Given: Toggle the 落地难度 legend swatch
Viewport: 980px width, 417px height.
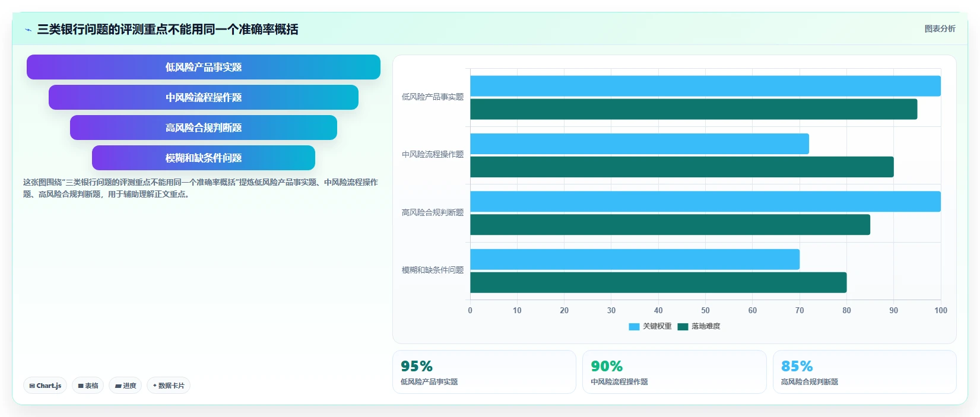Looking at the screenshot, I should click(x=683, y=326).
